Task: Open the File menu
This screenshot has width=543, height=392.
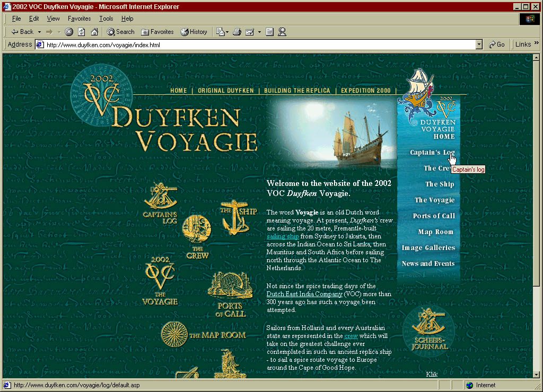Action: 16,19
